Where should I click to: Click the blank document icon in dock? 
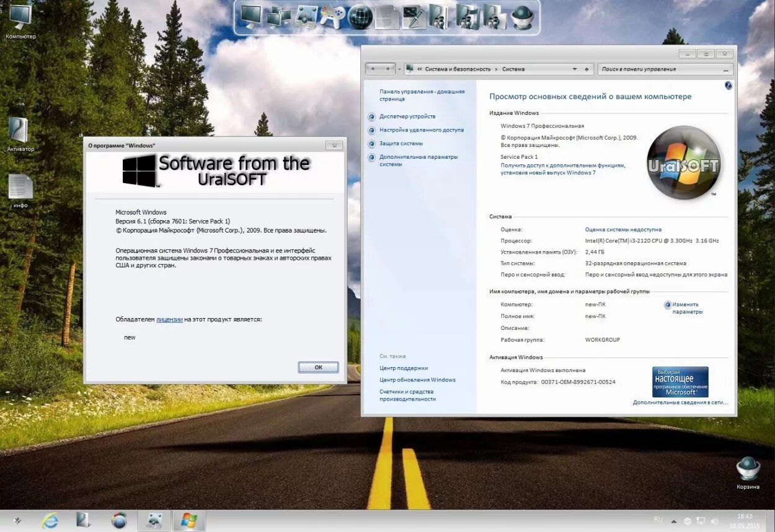click(x=387, y=17)
